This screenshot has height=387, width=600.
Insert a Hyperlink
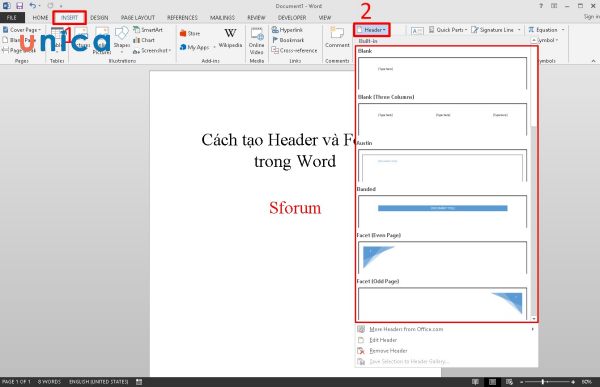point(287,29)
